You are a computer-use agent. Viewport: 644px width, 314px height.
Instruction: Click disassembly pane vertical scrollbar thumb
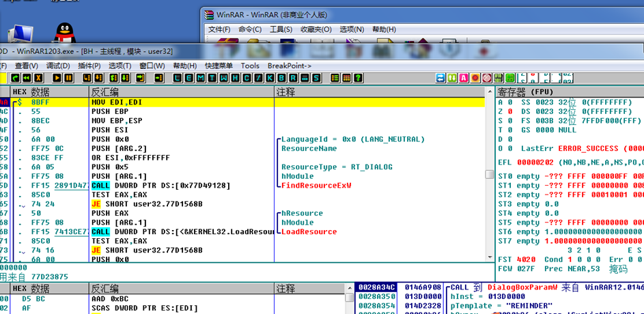489,175
